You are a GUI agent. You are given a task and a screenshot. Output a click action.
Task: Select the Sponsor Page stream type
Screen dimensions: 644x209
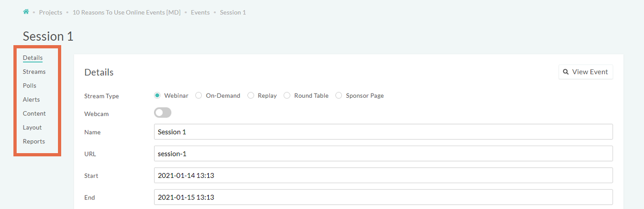pyautogui.click(x=339, y=96)
